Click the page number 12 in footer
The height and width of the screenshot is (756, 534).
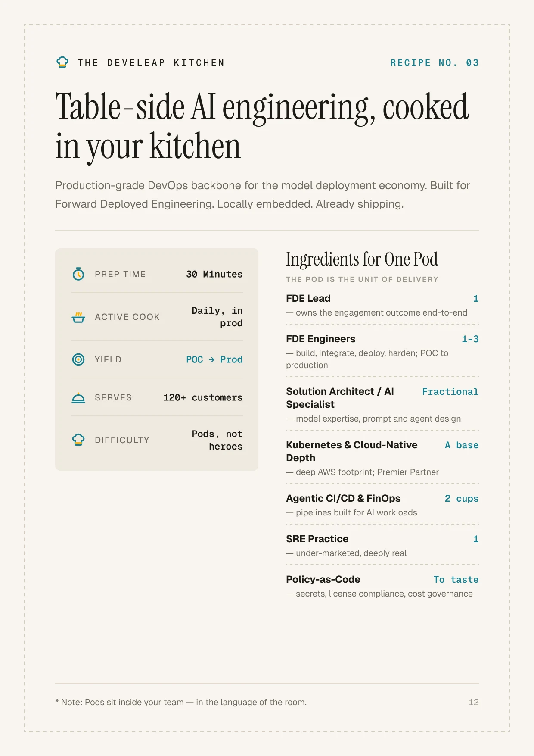point(474,702)
